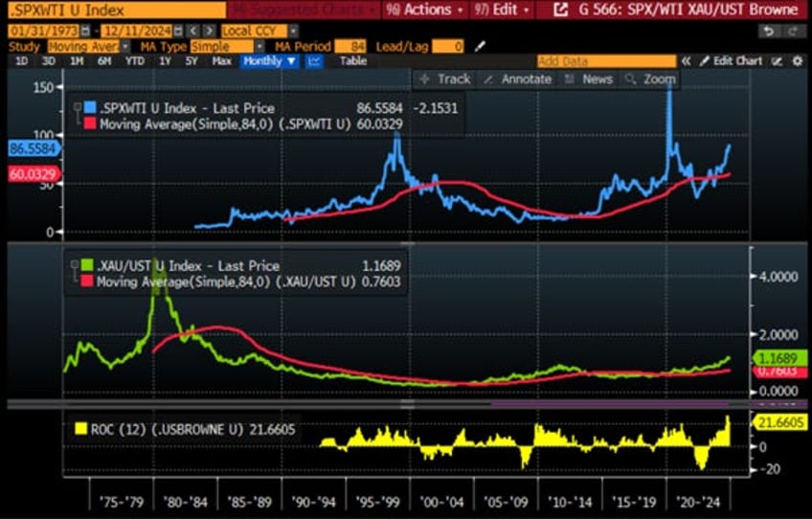The width and height of the screenshot is (812, 519).
Task: Click the Track crosshair tool
Action: pos(445,79)
